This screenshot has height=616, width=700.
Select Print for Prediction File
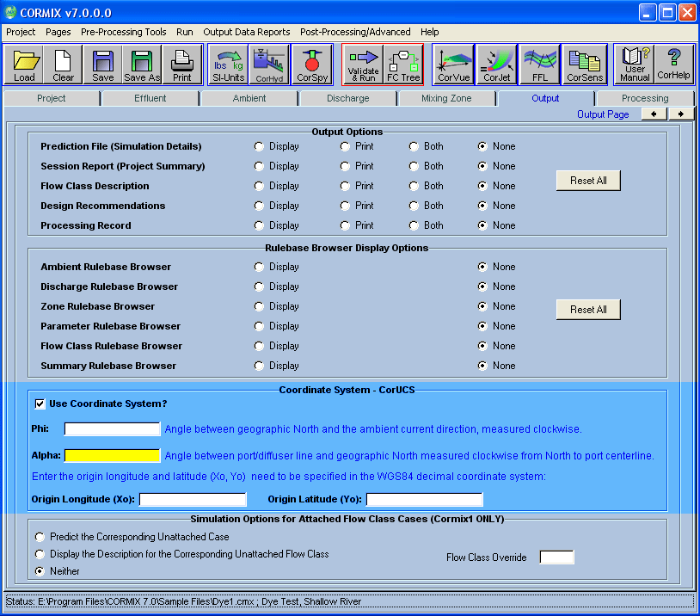tap(345, 146)
